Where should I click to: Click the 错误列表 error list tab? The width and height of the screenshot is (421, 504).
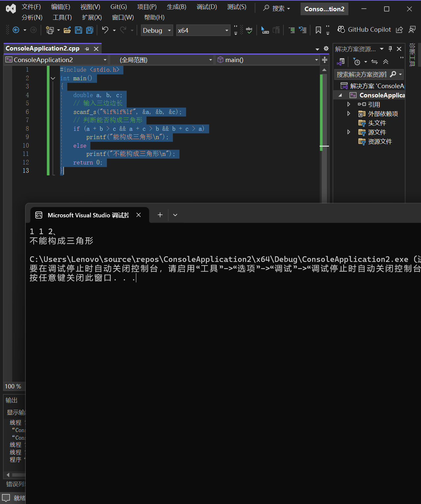15,484
